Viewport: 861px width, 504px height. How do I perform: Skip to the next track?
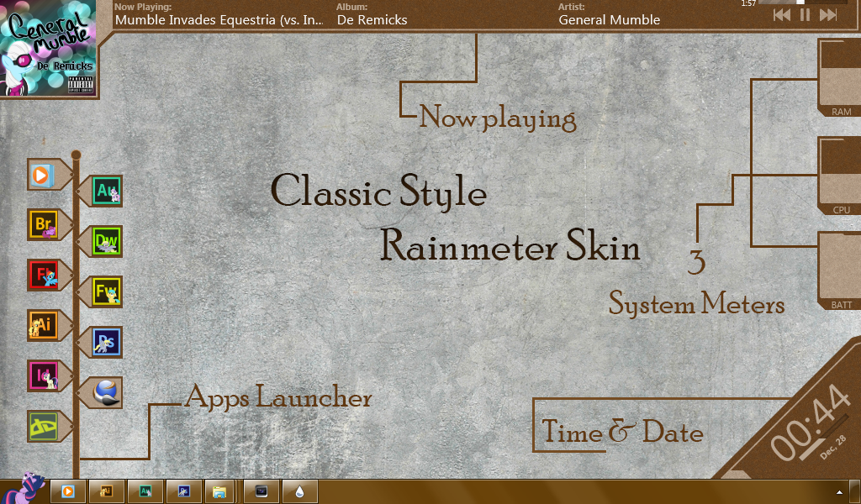click(x=827, y=14)
